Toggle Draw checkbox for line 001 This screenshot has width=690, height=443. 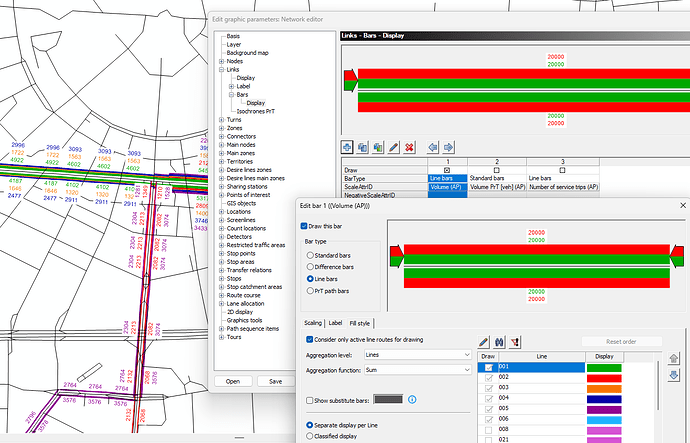pyautogui.click(x=488, y=367)
